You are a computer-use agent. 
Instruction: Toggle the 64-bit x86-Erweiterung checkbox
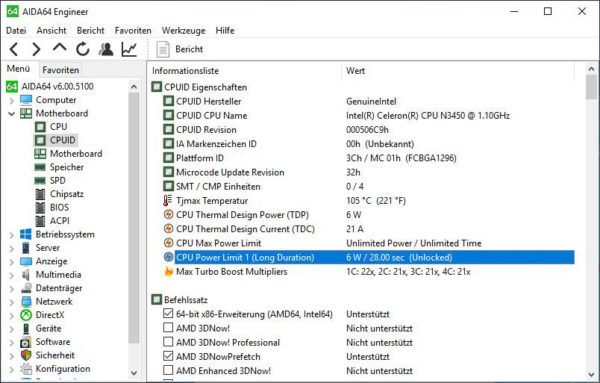click(168, 314)
